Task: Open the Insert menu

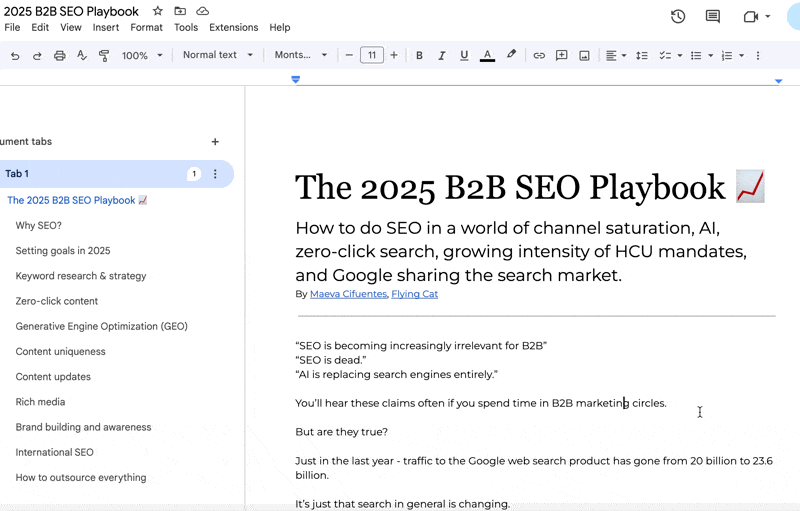Action: click(106, 28)
